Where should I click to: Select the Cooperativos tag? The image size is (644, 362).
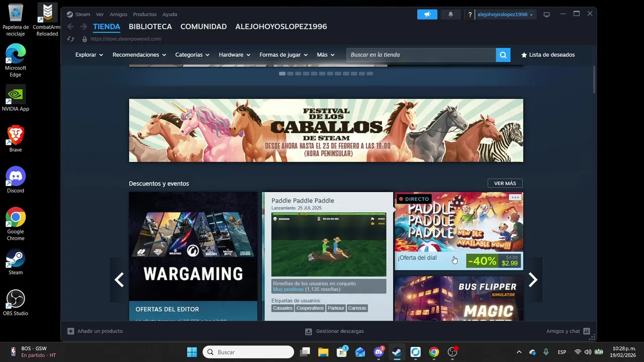[310, 308]
